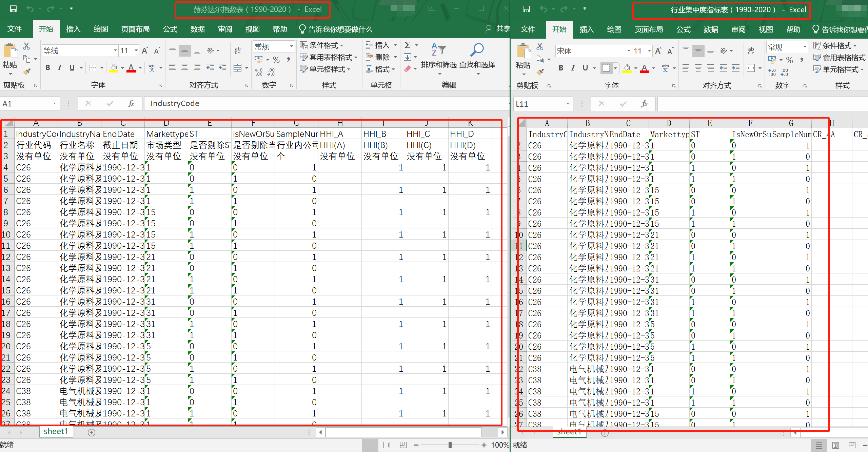Toggle align left in left window

(x=173, y=68)
